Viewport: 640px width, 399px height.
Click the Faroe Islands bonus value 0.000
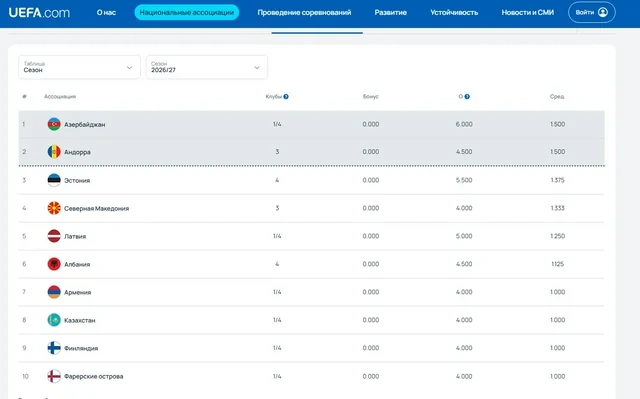pos(371,376)
